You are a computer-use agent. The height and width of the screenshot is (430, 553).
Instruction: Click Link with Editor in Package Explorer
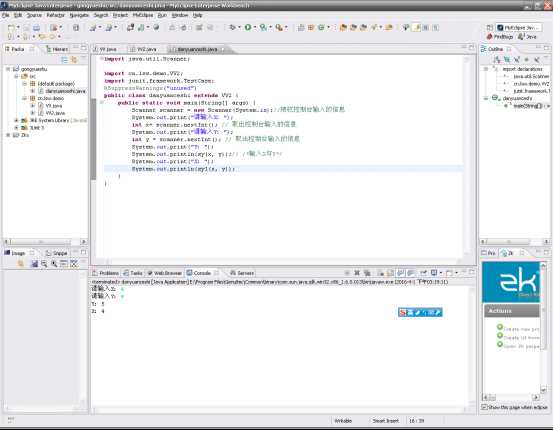(x=74, y=60)
